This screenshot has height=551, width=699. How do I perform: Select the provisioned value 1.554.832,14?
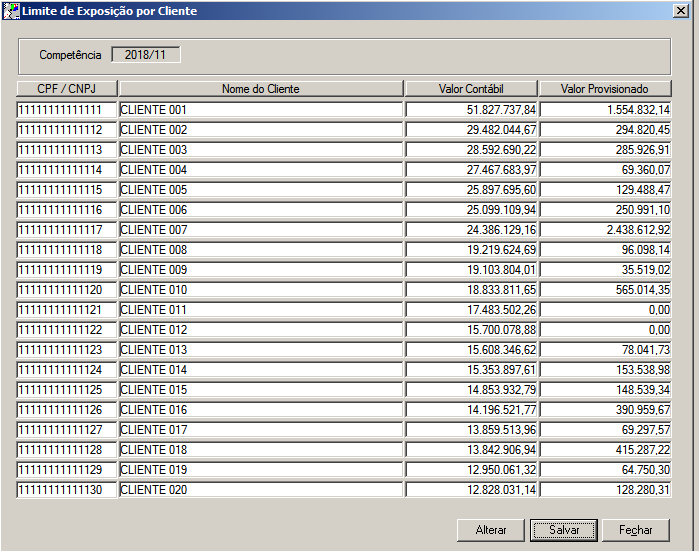(x=605, y=110)
